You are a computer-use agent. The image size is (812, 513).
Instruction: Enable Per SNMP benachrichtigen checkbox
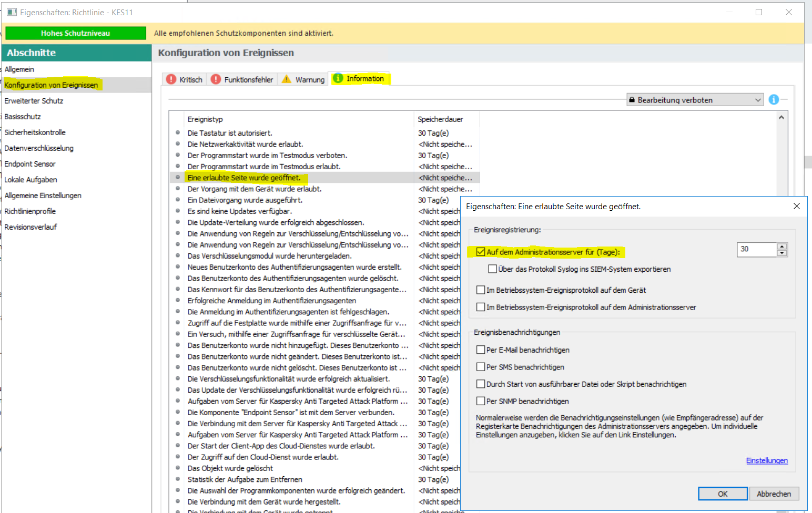coord(481,401)
